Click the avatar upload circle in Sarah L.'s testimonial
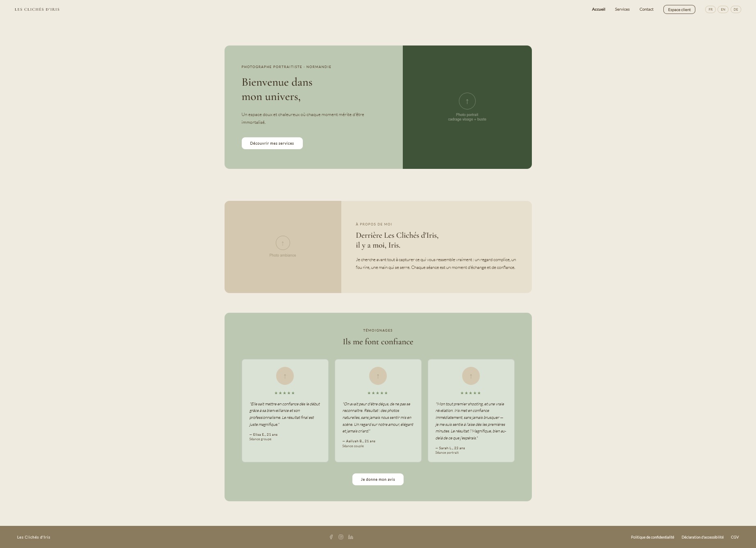Screen dimensions: 756x548 point(471,376)
